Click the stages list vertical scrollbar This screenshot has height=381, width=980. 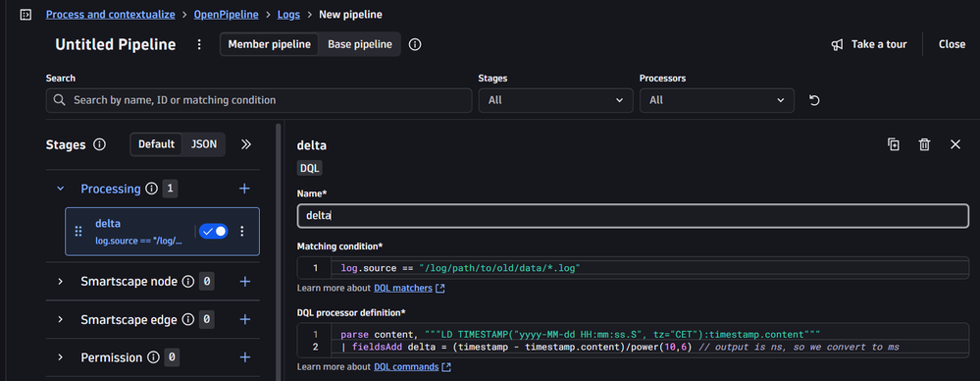(x=278, y=250)
